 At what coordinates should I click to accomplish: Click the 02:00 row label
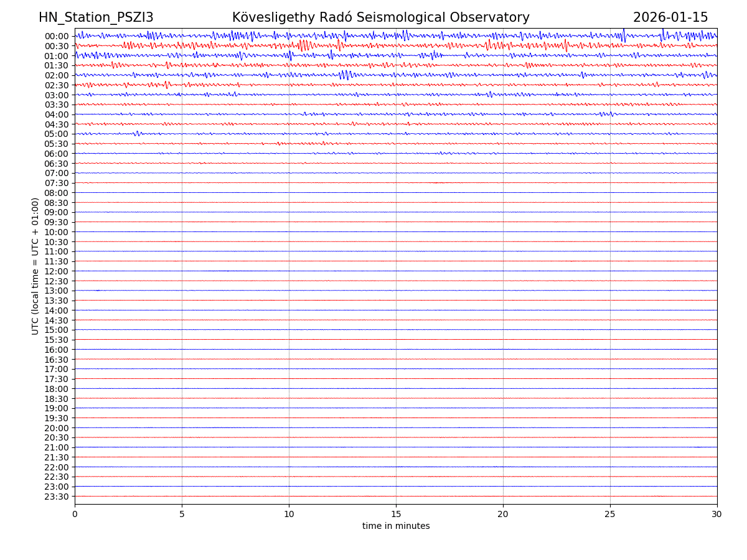(x=56, y=75)
